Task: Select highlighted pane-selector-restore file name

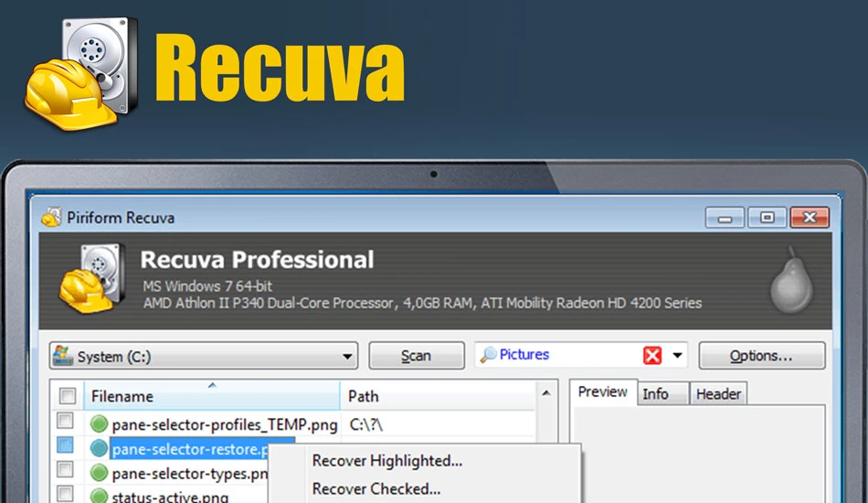Action: point(190,449)
